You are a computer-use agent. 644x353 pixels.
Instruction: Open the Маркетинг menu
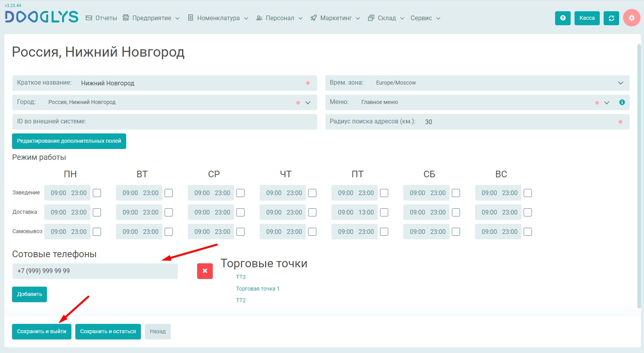click(335, 18)
